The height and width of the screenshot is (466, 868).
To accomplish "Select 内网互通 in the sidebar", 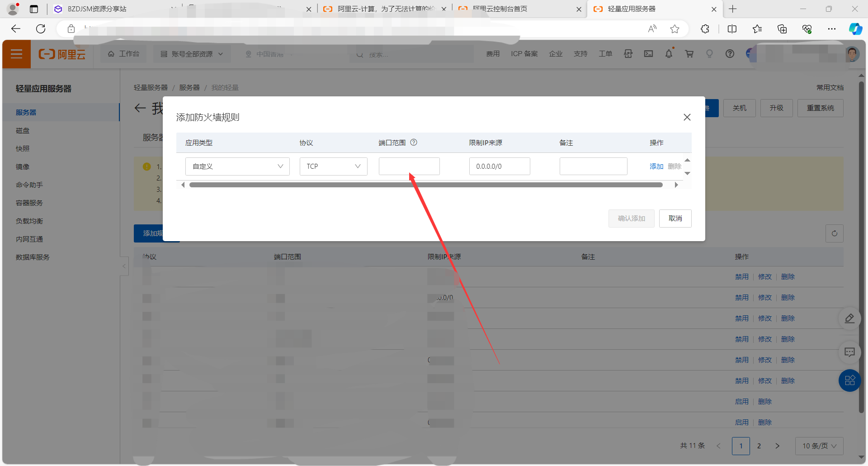I will tap(29, 239).
